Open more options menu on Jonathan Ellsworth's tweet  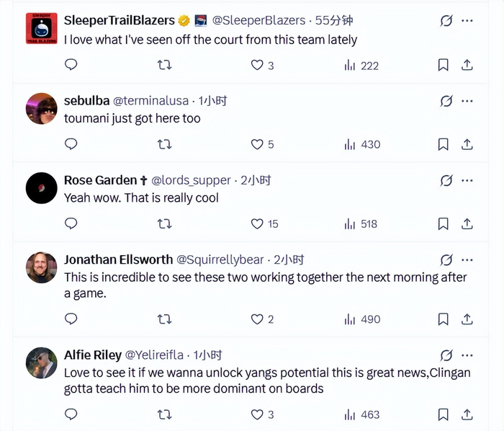467,259
